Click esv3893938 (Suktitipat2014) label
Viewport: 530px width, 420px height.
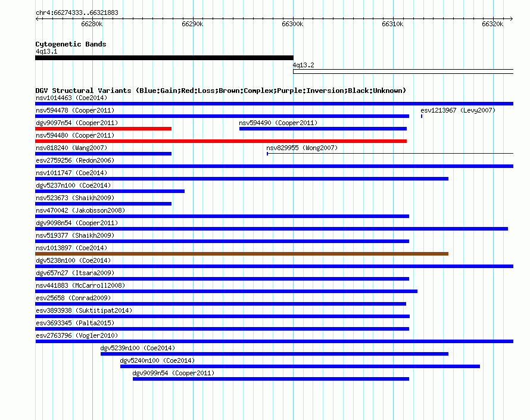tap(84, 311)
